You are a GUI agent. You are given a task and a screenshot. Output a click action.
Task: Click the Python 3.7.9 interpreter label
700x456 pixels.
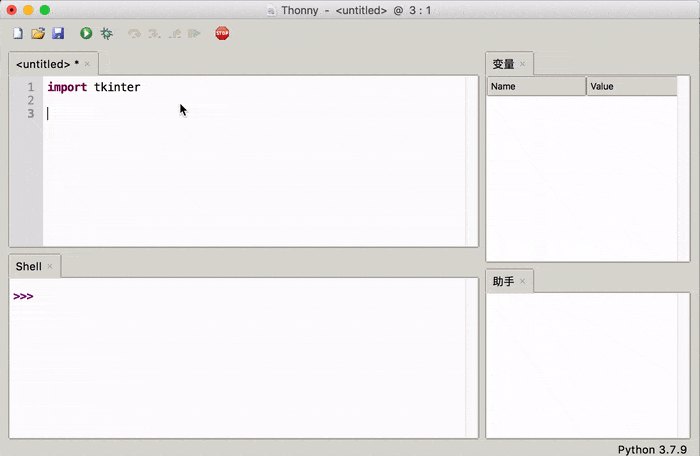(x=653, y=448)
